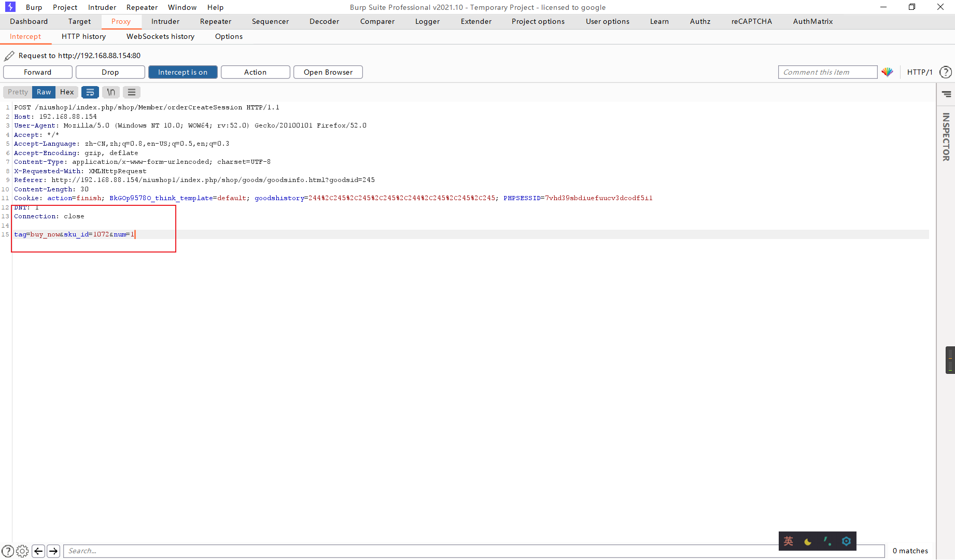This screenshot has width=955, height=560.
Task: Select the Intercept sub-tab
Action: click(25, 36)
